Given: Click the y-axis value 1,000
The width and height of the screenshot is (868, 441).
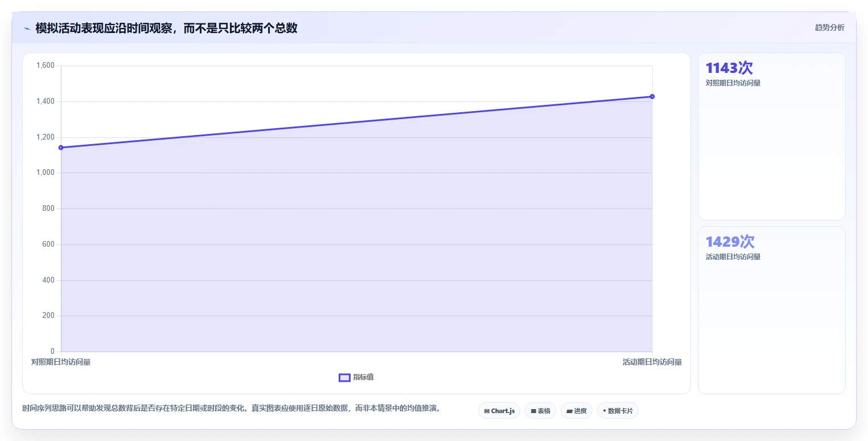Looking at the screenshot, I should [45, 173].
